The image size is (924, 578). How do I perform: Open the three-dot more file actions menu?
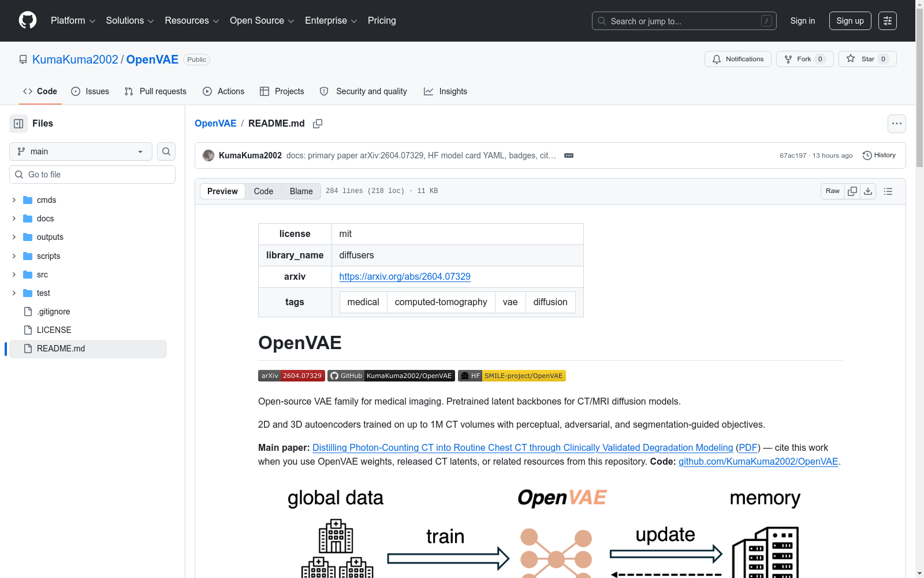point(896,124)
